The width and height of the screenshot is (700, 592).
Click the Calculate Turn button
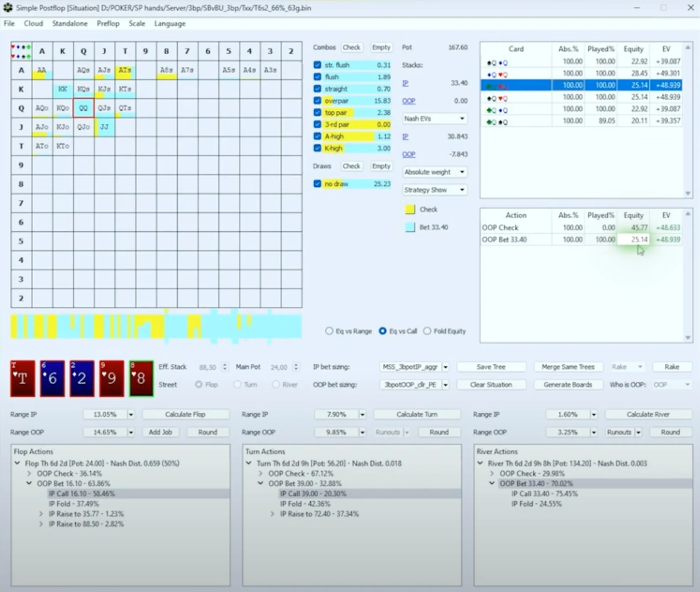coord(416,414)
